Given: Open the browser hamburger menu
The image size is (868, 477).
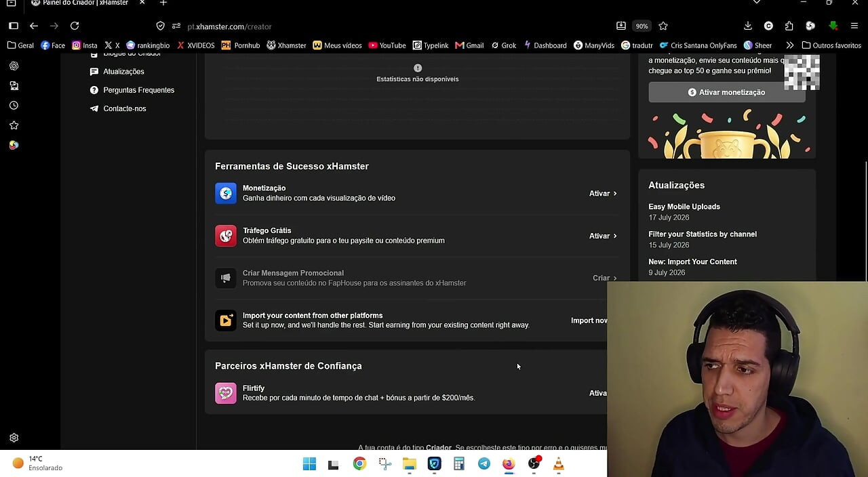Looking at the screenshot, I should [x=854, y=26].
